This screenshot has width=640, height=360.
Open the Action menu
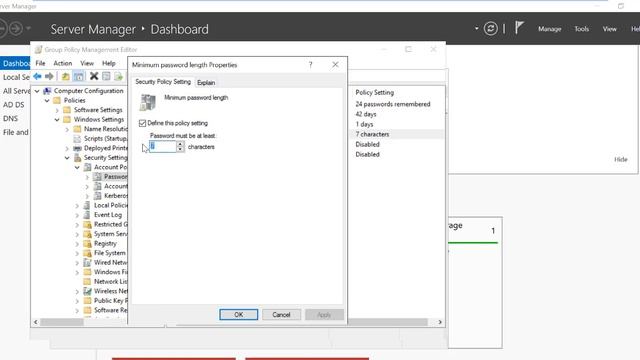click(62, 63)
